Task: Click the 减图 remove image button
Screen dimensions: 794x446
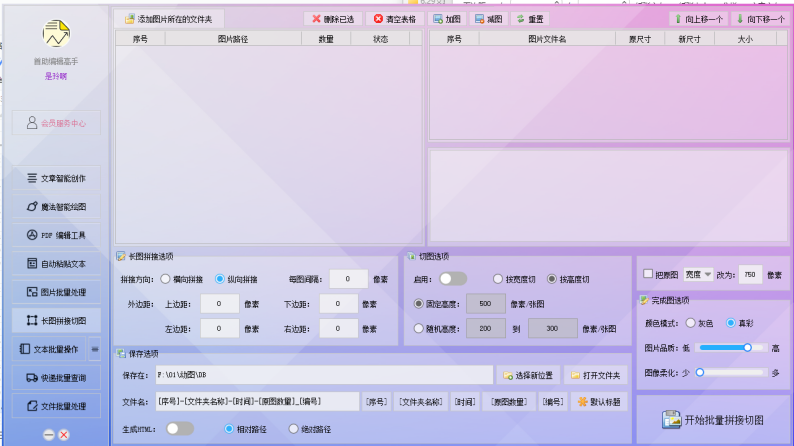Action: click(489, 19)
